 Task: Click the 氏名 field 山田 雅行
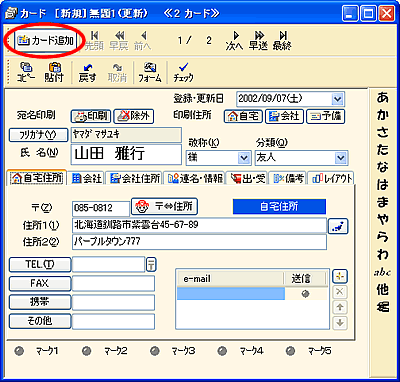(x=126, y=154)
